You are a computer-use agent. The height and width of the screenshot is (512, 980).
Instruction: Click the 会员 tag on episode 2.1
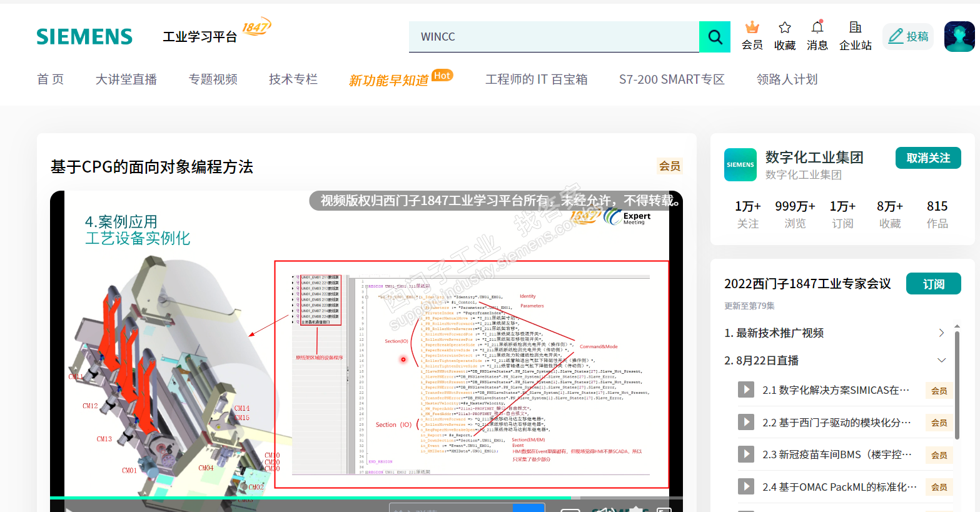point(939,391)
